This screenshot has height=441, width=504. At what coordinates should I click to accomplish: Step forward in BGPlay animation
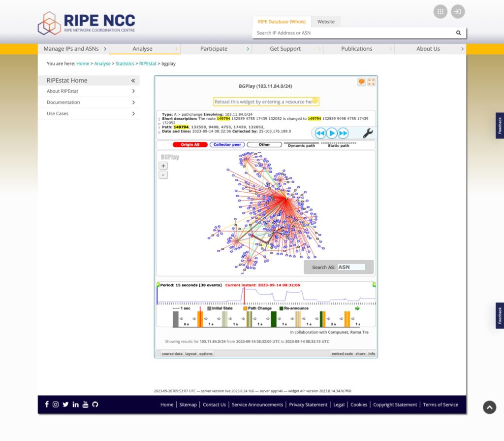[x=343, y=133]
